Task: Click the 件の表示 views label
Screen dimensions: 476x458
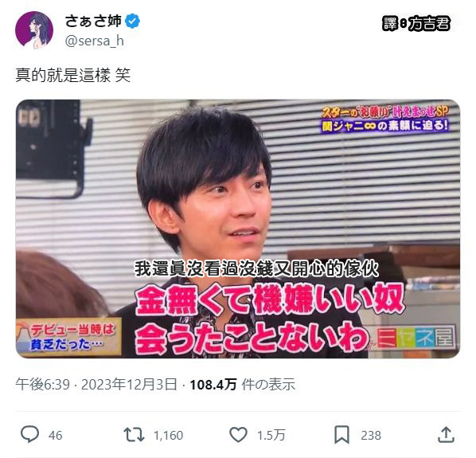Action: pyautogui.click(x=269, y=385)
